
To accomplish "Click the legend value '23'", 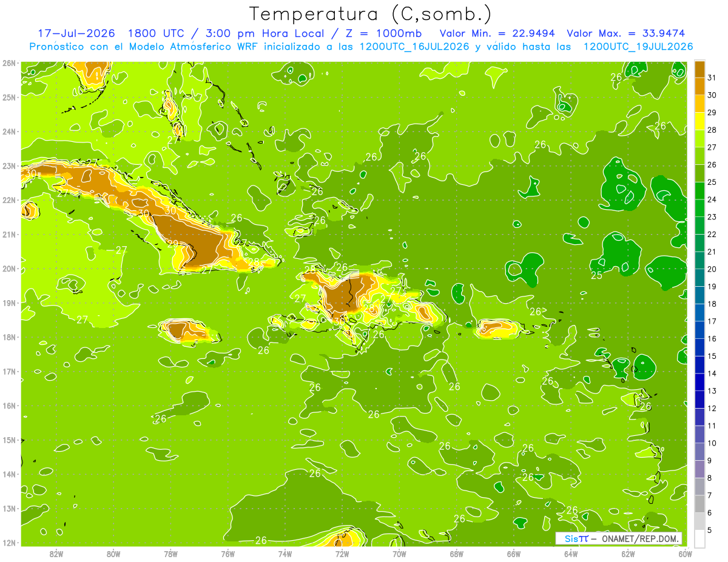I will click(x=712, y=217).
